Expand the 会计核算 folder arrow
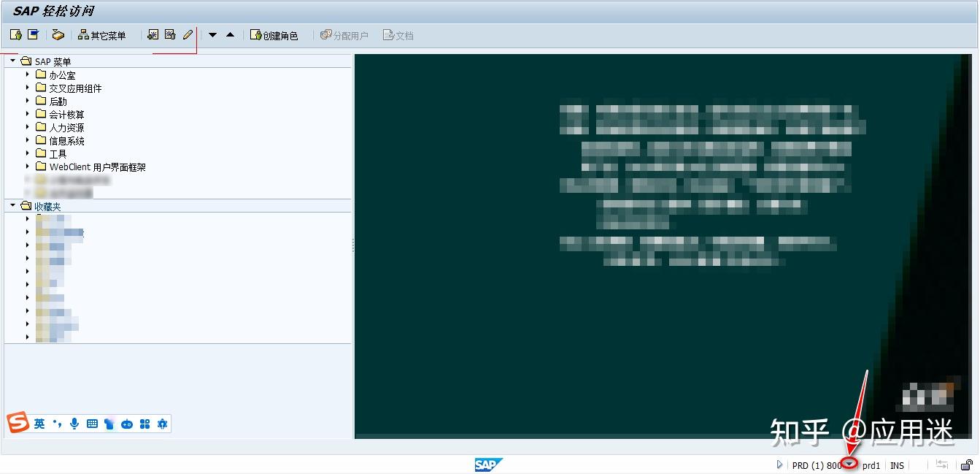 pyautogui.click(x=28, y=114)
